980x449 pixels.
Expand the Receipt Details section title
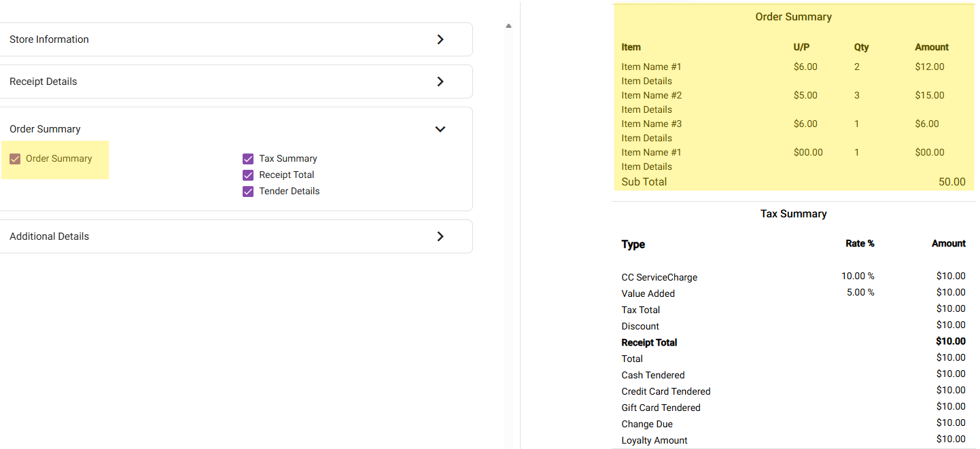click(43, 82)
